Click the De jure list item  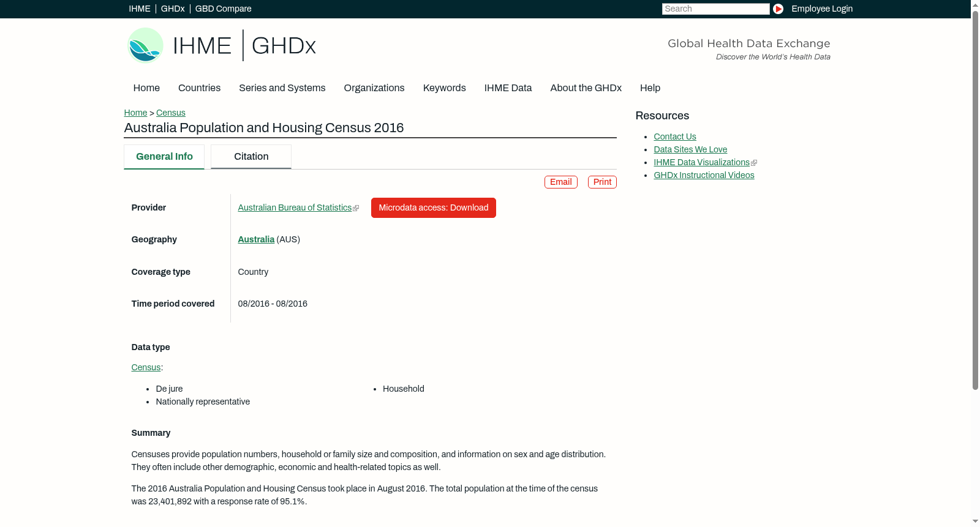(169, 389)
